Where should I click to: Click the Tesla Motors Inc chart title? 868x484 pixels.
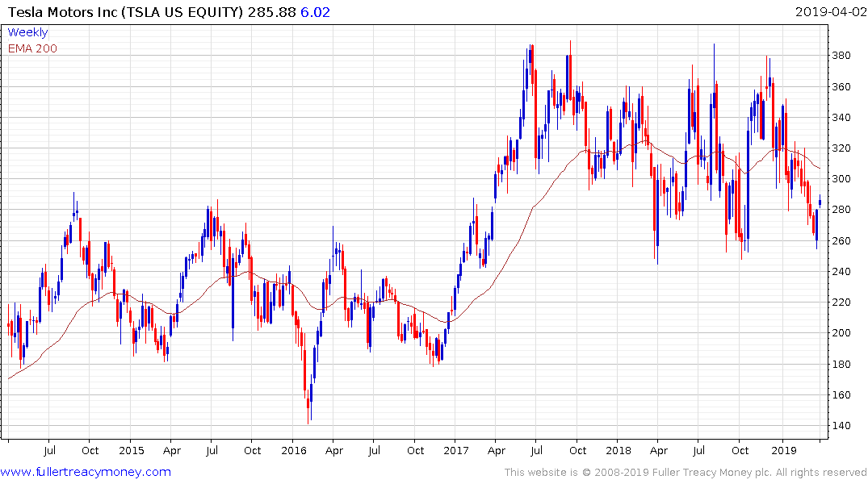coord(126,12)
